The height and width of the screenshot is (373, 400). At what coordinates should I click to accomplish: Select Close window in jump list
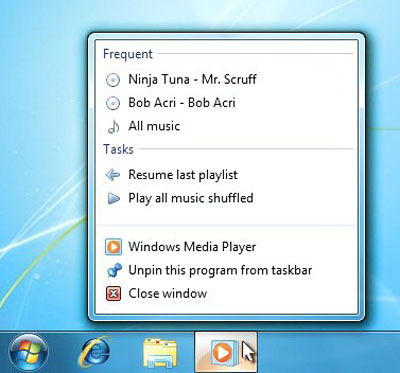[x=226, y=294]
